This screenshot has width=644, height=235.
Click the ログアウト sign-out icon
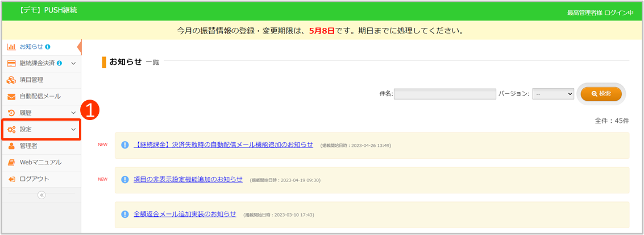click(11, 179)
